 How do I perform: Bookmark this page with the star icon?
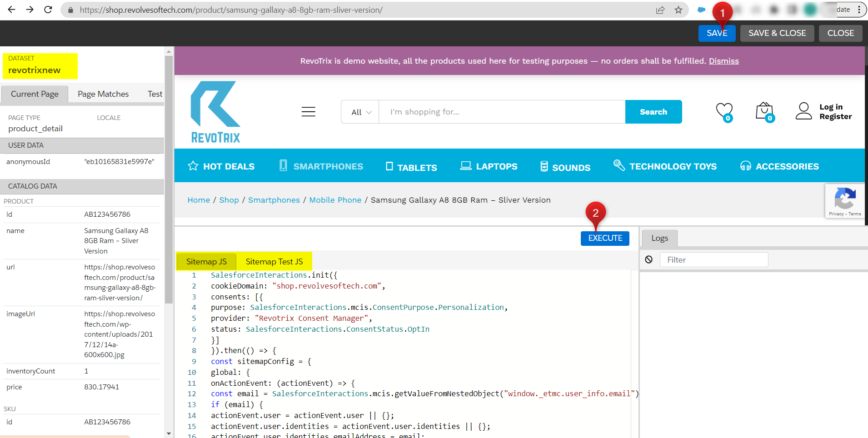pos(678,10)
